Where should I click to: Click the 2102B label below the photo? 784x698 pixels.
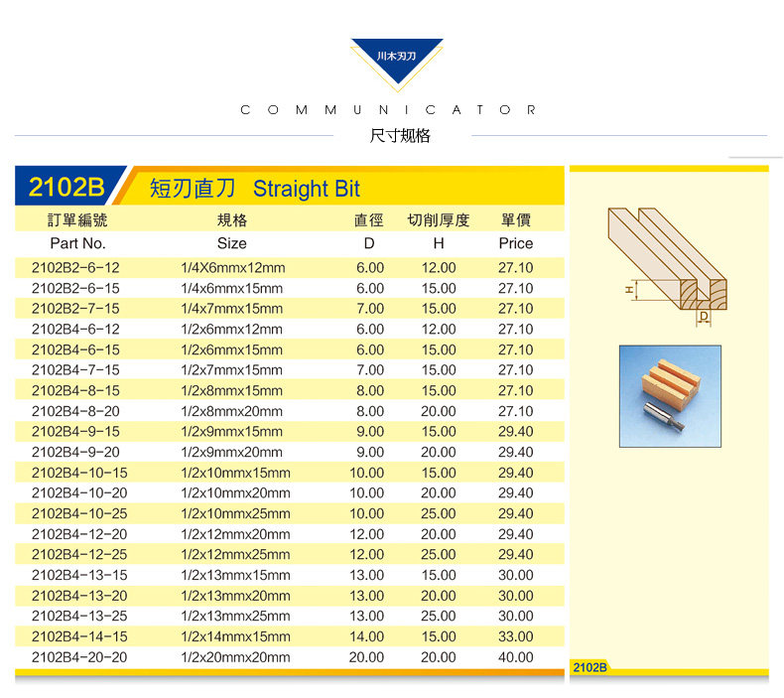pyautogui.click(x=590, y=667)
